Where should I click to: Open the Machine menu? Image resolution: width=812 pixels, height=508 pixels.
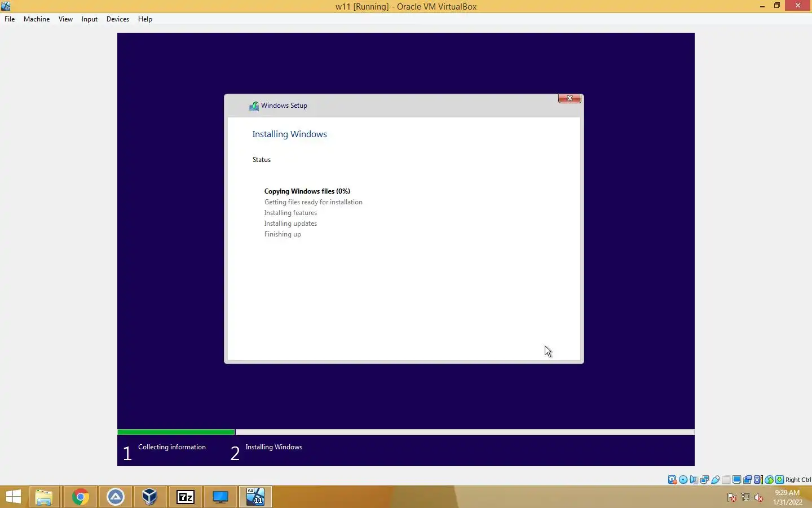[x=37, y=19]
